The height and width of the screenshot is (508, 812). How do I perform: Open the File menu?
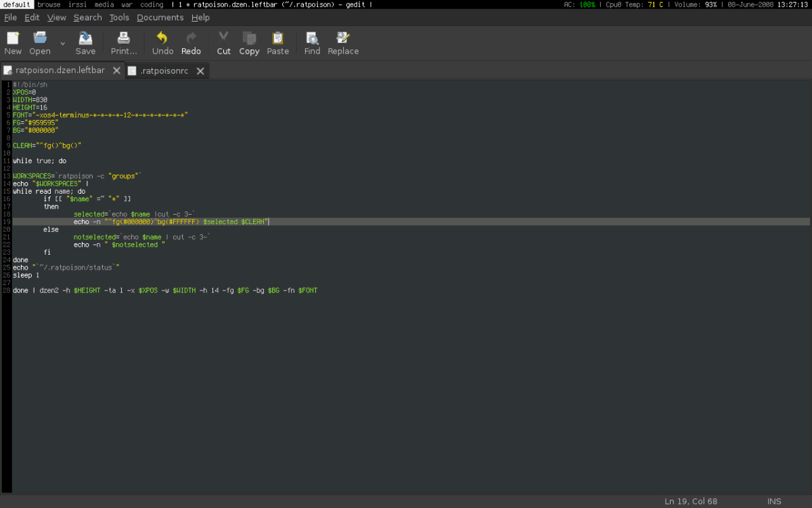coord(10,18)
